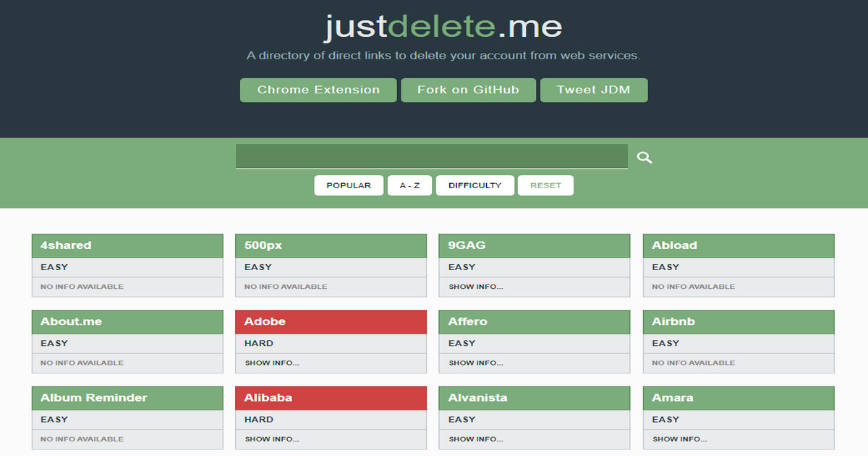Open the Album Reminder delete link
Screen dimensions: 868x456
click(x=127, y=397)
